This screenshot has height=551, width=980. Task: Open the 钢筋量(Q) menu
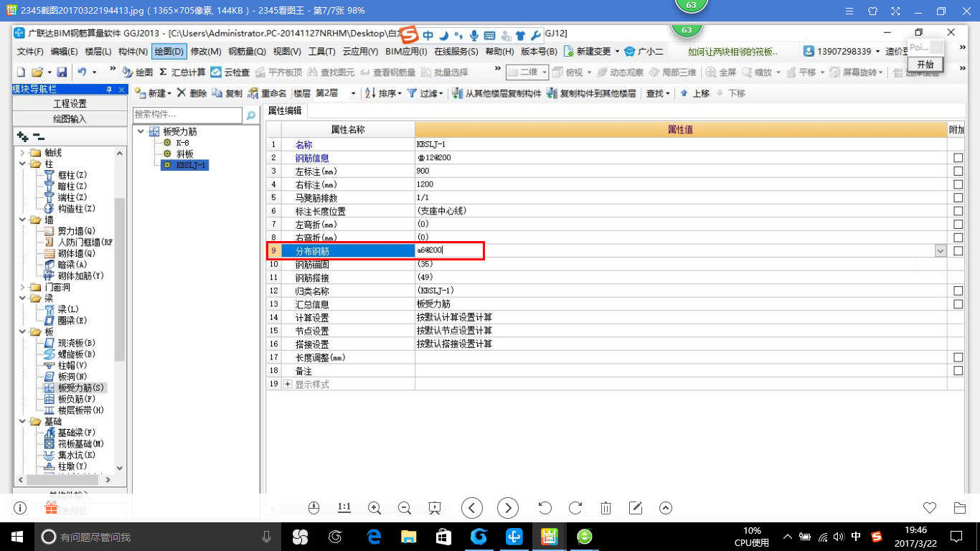pos(247,52)
